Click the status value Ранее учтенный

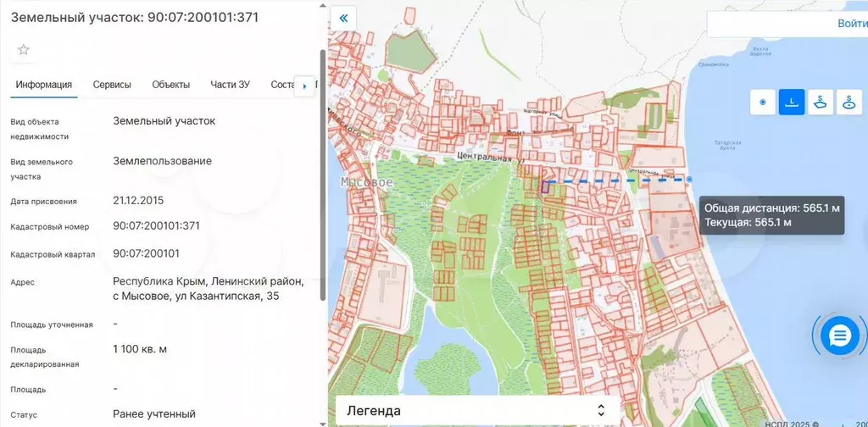[154, 413]
